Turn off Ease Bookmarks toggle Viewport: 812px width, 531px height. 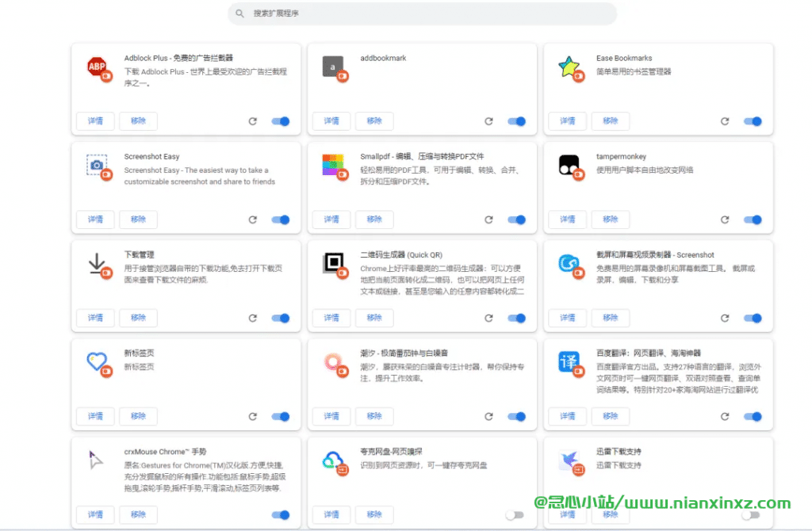[x=753, y=121]
